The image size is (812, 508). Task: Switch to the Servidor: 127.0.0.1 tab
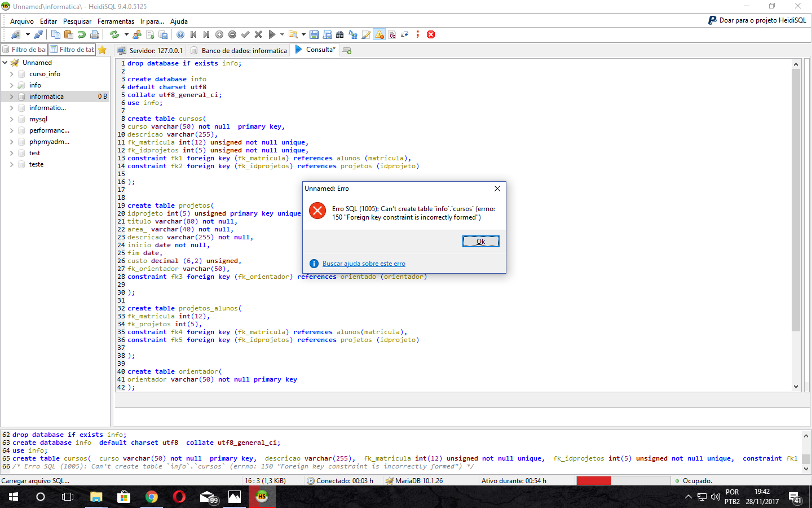point(150,50)
